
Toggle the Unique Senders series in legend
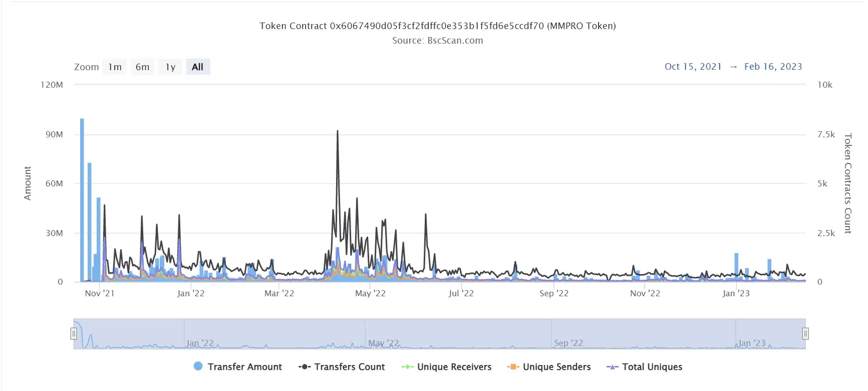[549, 366]
